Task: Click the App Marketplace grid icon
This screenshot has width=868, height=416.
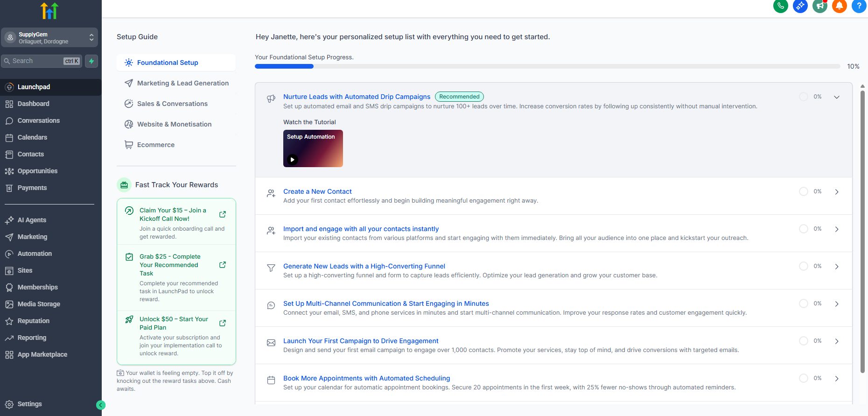Action: tap(9, 355)
